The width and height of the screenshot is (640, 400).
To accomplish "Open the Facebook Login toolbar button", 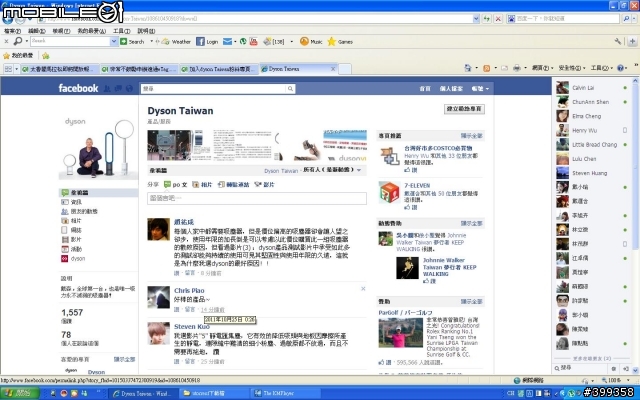I will 207,42.
